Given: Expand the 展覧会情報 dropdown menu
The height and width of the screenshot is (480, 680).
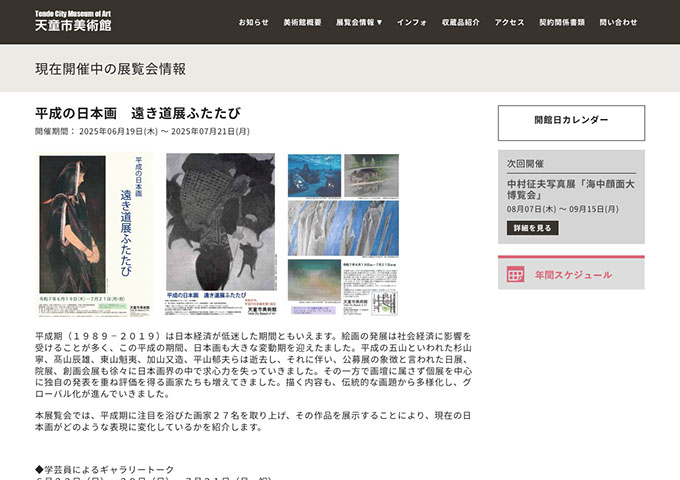Looking at the screenshot, I should (359, 22).
